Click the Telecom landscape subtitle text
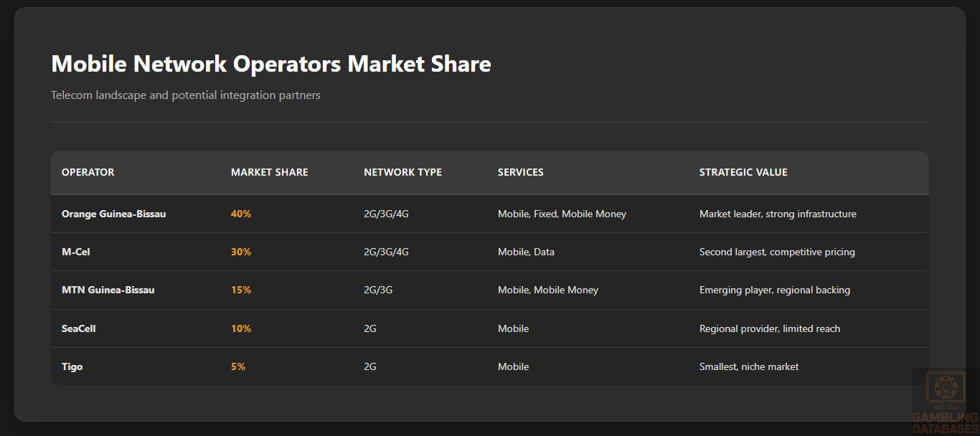Screen dimensions: 980x436 point(186,95)
